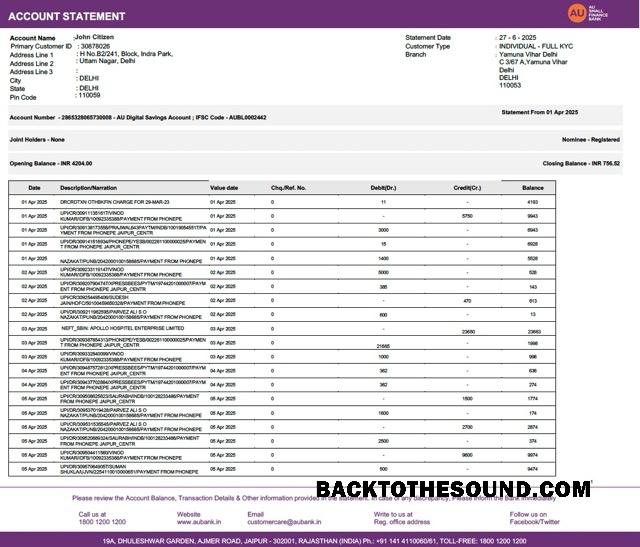Click the AU Small Finance Bank logo
The image size is (640, 547).
[x=587, y=13]
